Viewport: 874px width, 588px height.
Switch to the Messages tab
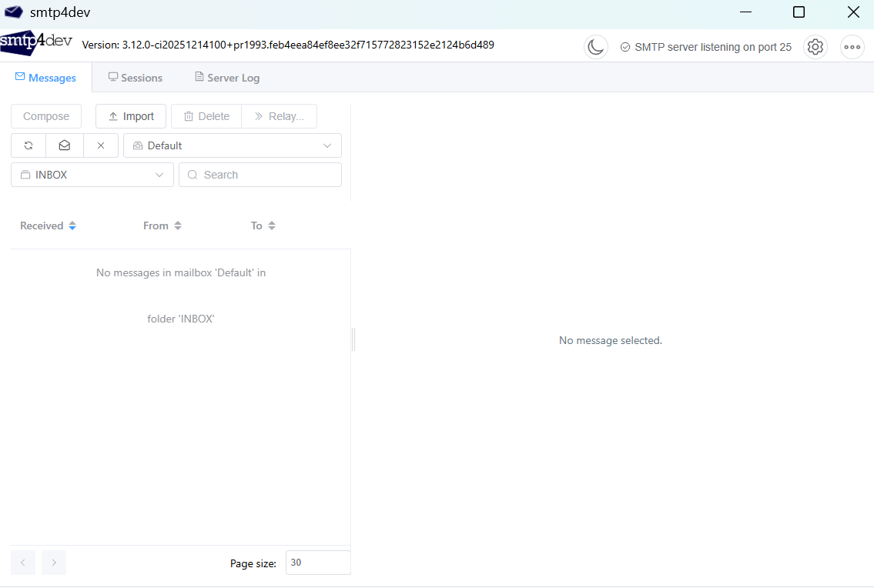(x=45, y=78)
